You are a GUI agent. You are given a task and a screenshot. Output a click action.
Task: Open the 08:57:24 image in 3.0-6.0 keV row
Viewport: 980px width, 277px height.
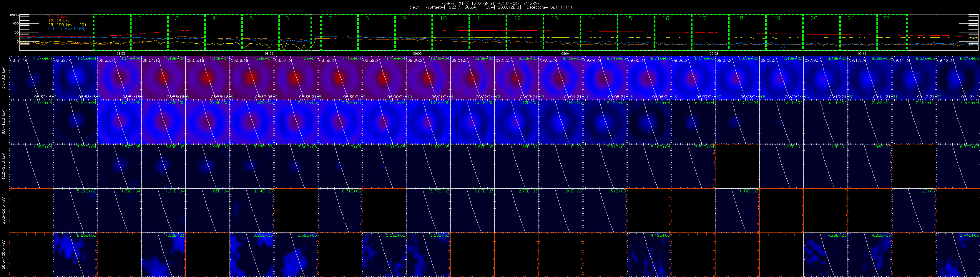(x=295, y=78)
